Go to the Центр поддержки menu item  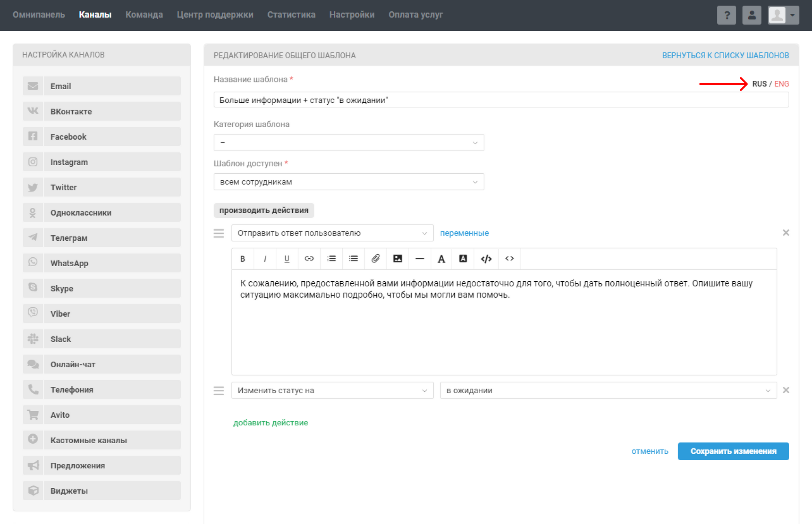coord(215,15)
